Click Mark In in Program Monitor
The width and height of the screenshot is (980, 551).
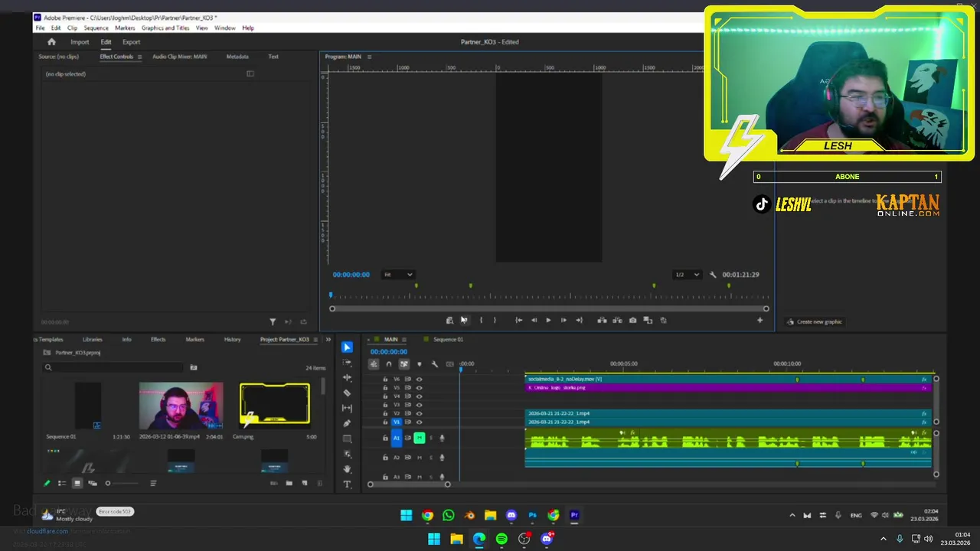pos(481,321)
